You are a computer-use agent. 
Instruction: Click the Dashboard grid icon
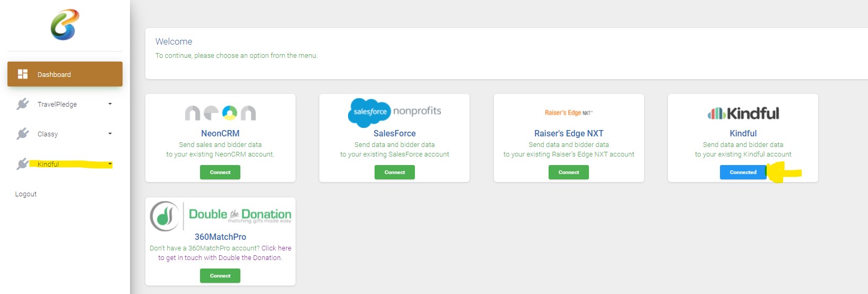[x=23, y=74]
